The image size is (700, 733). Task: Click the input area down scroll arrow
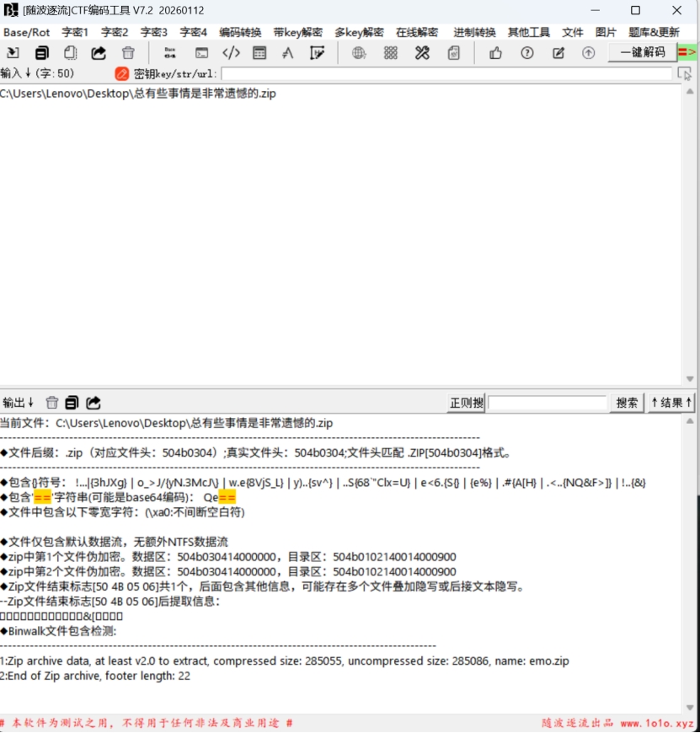point(690,378)
